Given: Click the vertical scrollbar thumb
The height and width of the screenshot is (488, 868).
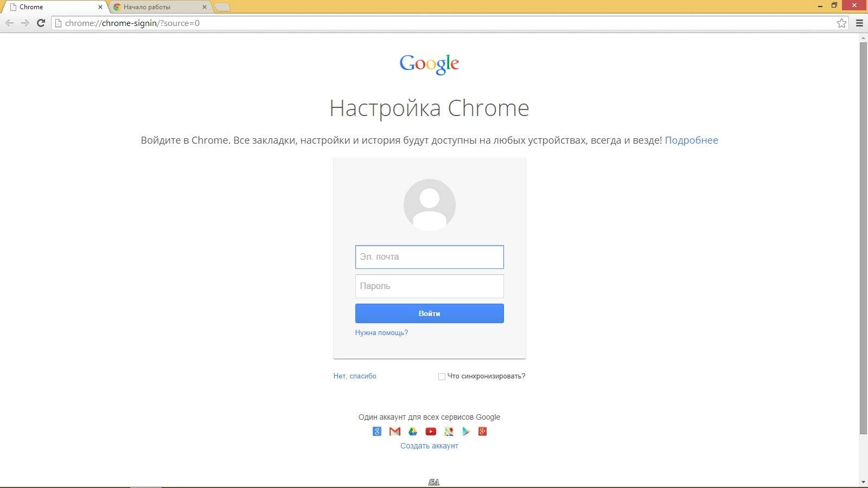Looking at the screenshot, I should (x=863, y=237).
